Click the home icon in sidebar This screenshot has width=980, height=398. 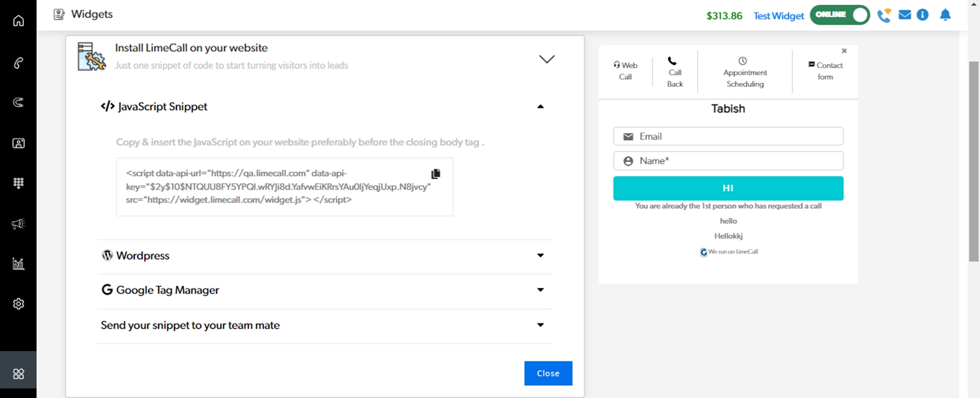(18, 21)
